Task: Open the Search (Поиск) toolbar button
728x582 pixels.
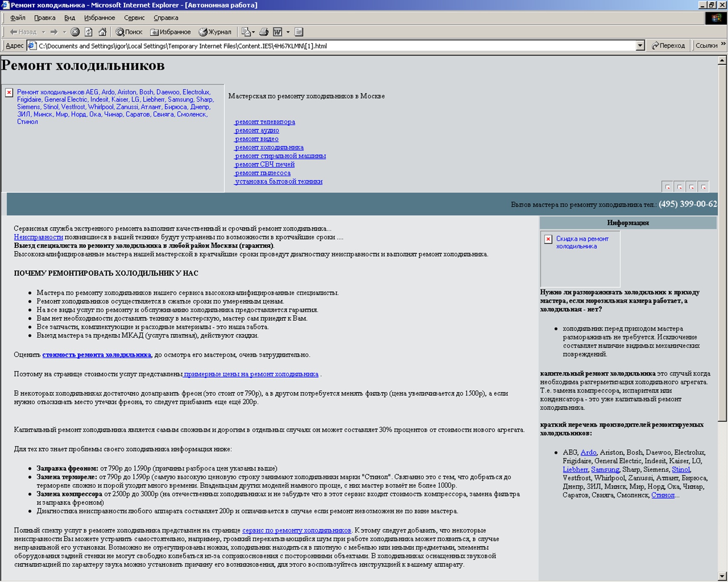Action: 129,32
